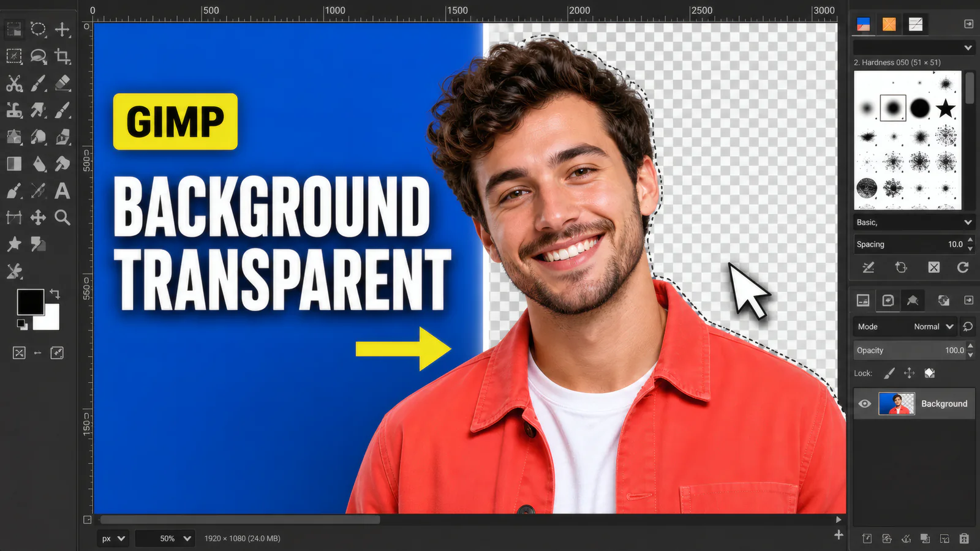980x551 pixels.
Task: Select the Hardness 050 brush thumbnail
Action: [893, 108]
